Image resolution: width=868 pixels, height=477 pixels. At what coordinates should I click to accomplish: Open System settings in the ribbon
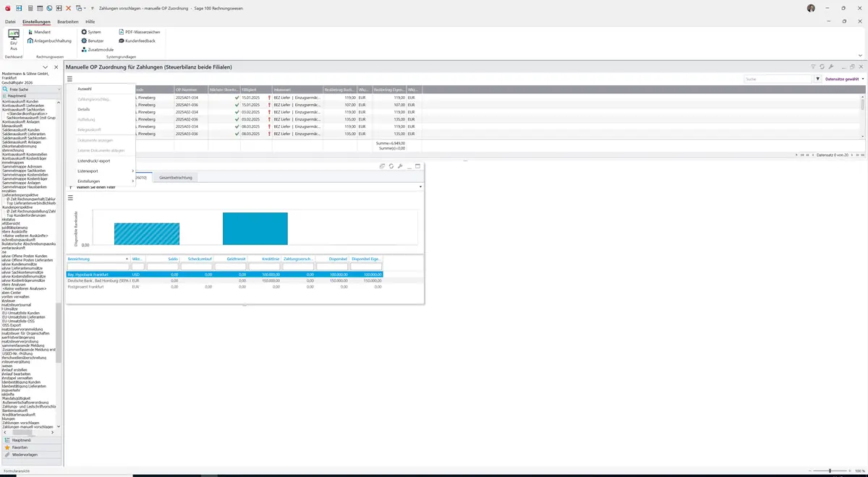coord(91,32)
